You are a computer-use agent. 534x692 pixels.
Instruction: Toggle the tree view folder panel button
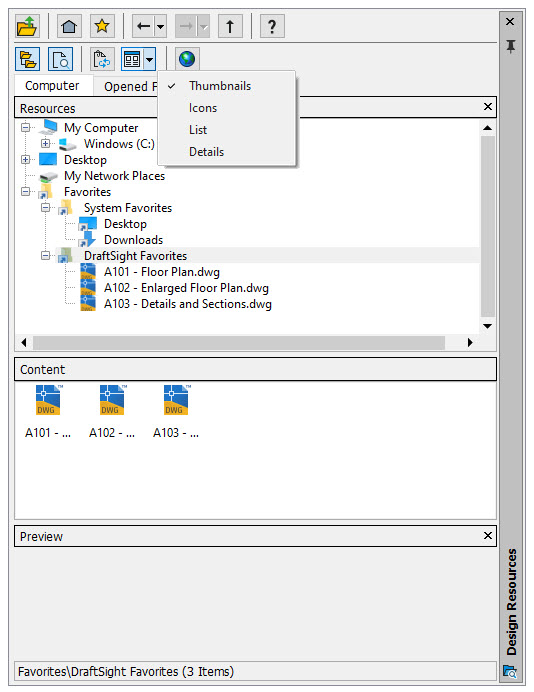(x=27, y=59)
